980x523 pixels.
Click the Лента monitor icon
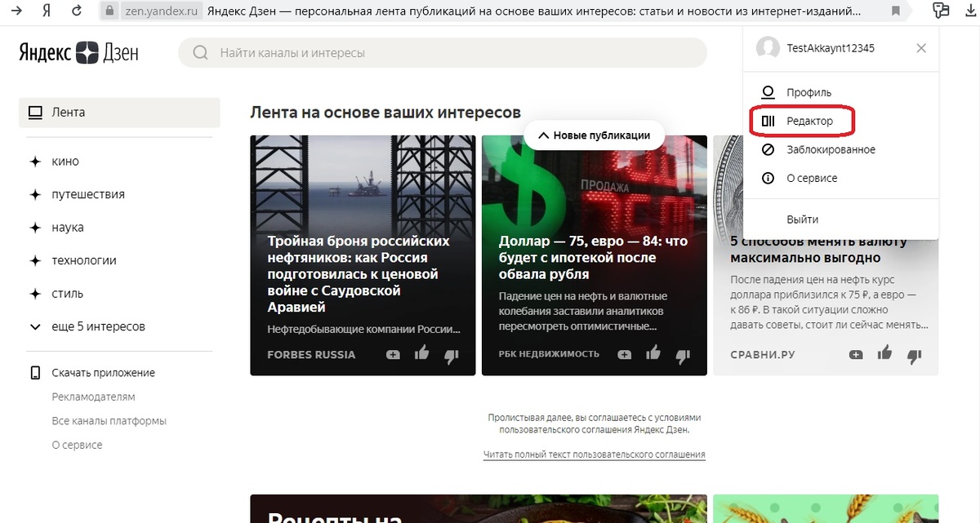(35, 113)
